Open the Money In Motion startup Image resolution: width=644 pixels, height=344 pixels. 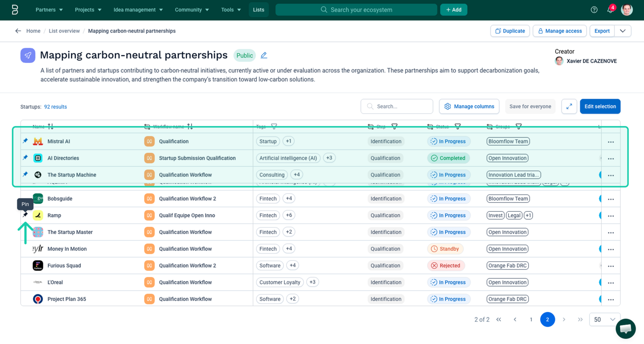(67, 249)
